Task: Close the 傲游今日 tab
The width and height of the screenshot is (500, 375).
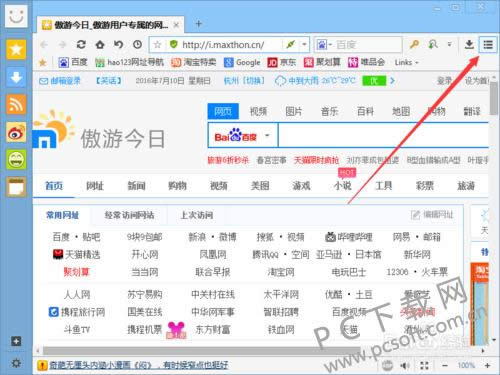Action: (x=176, y=25)
